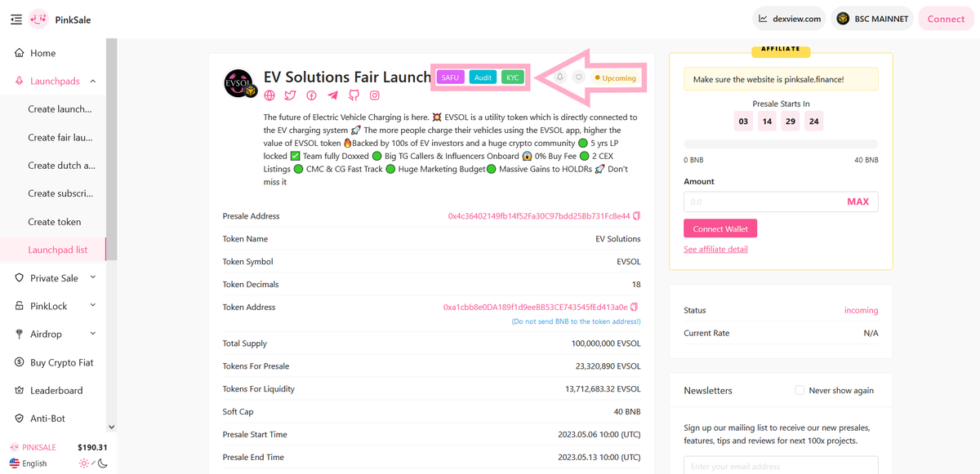Open See affiliate detail link
980x474 pixels.
[715, 249]
